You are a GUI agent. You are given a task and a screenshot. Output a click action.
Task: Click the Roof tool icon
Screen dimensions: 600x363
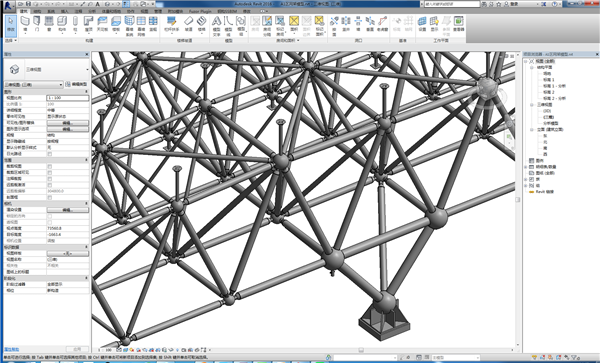coord(89,24)
